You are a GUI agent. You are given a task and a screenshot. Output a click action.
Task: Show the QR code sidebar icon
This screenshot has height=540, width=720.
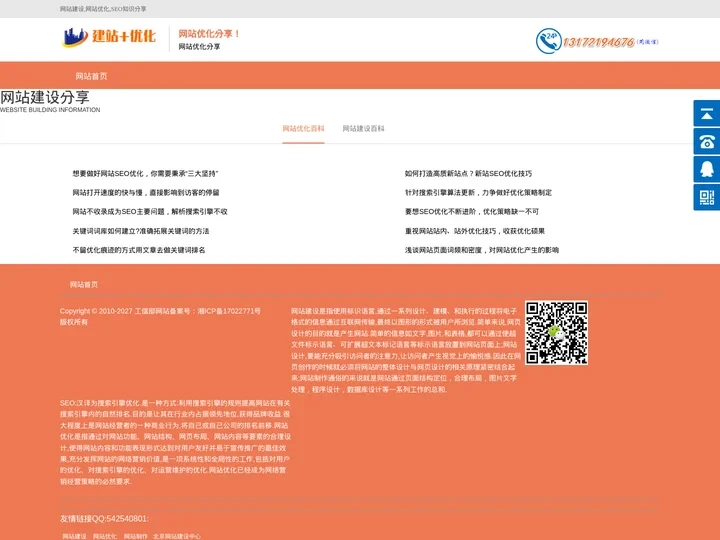tap(707, 197)
